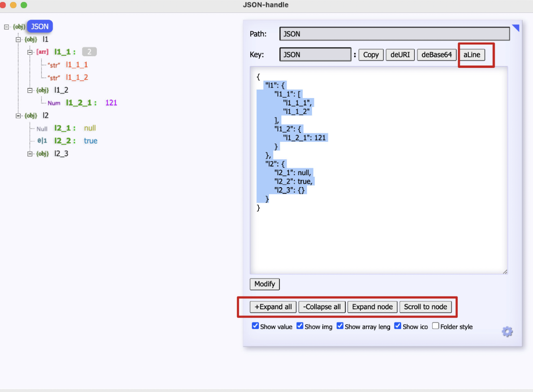Image resolution: width=533 pixels, height=392 pixels.
Task: Click the boolean 0|1 icon beside l2_2
Action: click(42, 141)
